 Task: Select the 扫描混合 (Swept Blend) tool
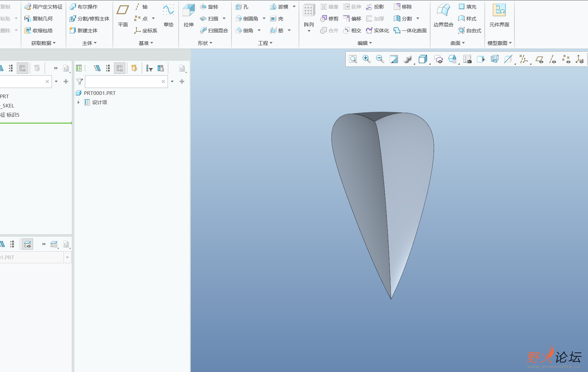(x=214, y=30)
